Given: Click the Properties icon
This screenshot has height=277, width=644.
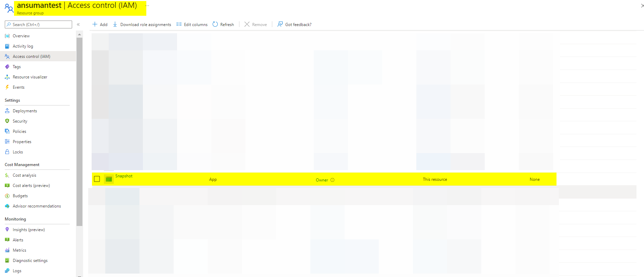Looking at the screenshot, I should [7, 142].
